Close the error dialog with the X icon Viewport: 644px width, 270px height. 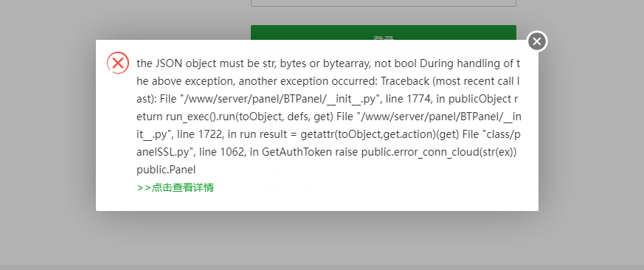click(x=537, y=41)
